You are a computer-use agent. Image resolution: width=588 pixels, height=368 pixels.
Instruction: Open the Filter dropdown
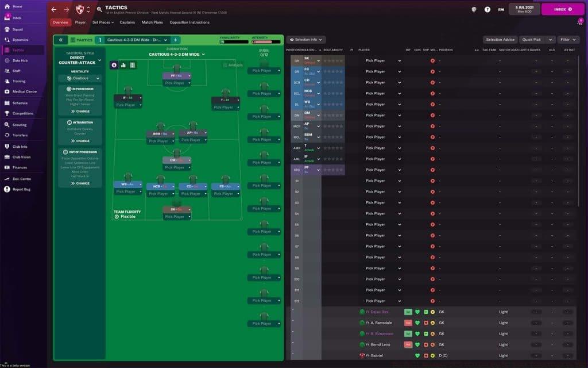coord(567,40)
